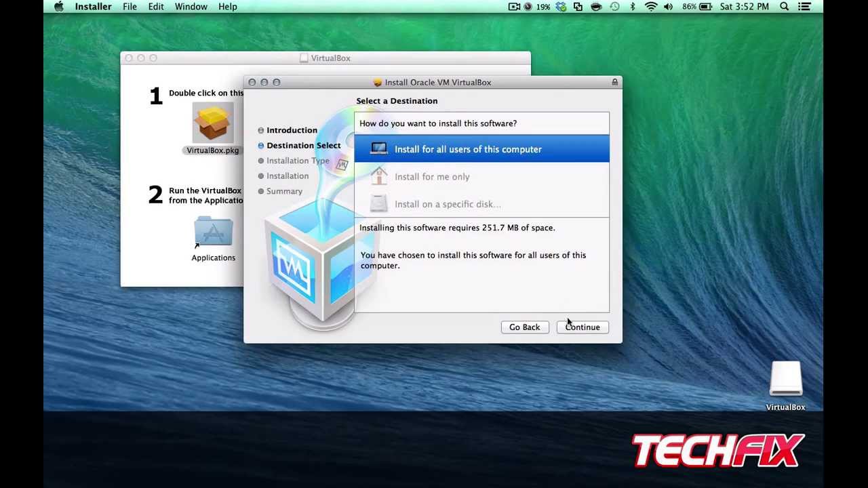The height and width of the screenshot is (488, 868).
Task: Click the overlapping squares menu bar icon
Action: pos(578,7)
